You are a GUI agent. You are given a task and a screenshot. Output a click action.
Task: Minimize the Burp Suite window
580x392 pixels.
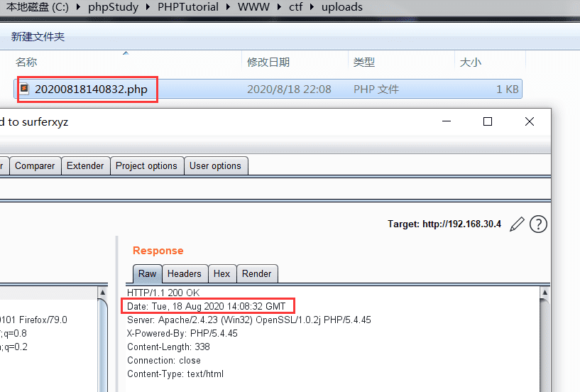[x=447, y=121]
